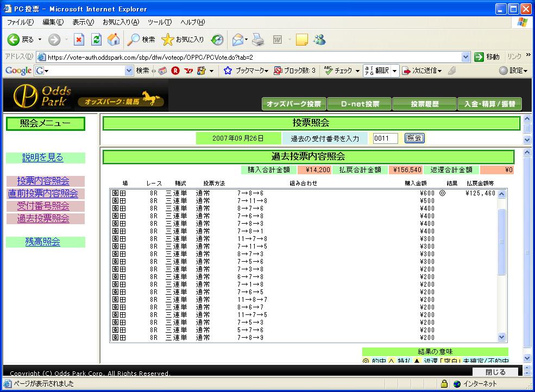Open the チェック spell check dropdown arrow
The height and width of the screenshot is (392, 535).
coord(357,71)
